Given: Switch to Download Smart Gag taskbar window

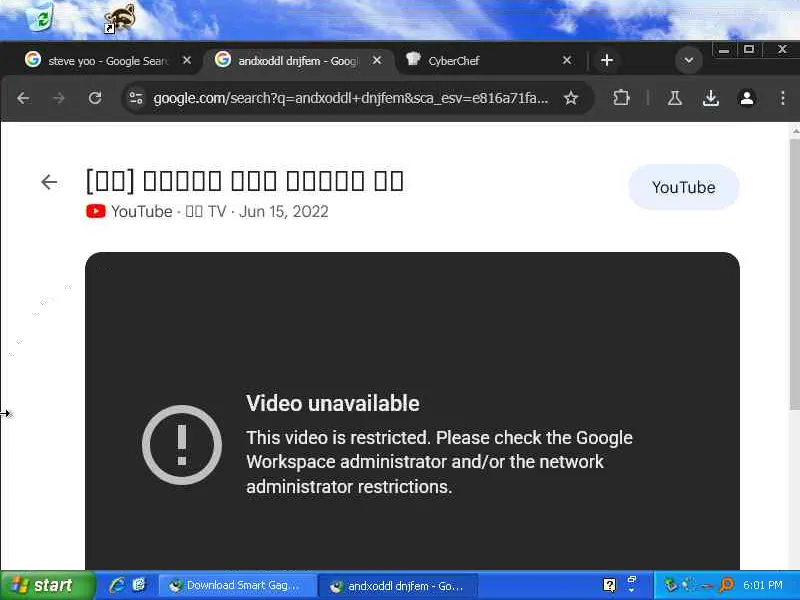Looking at the screenshot, I should tap(237, 585).
